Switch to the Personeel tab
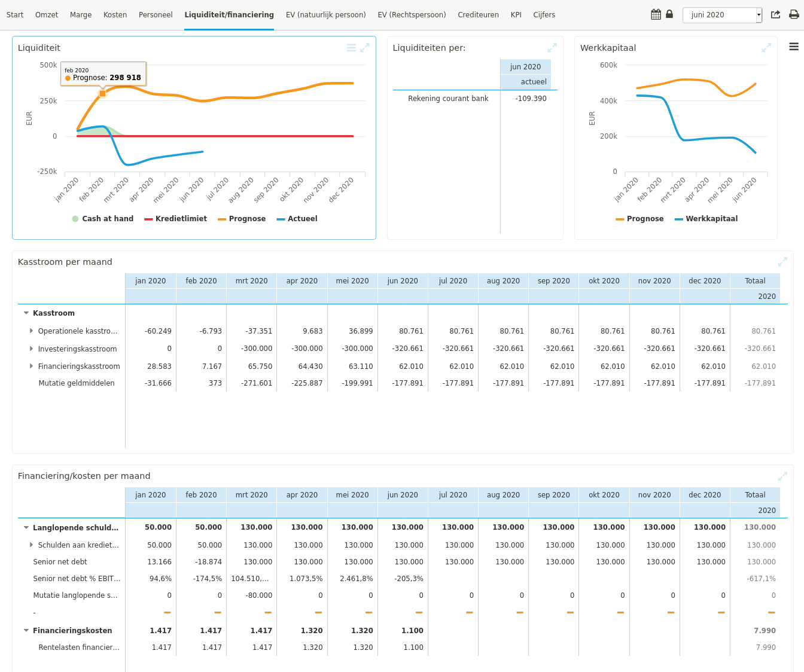 (156, 15)
